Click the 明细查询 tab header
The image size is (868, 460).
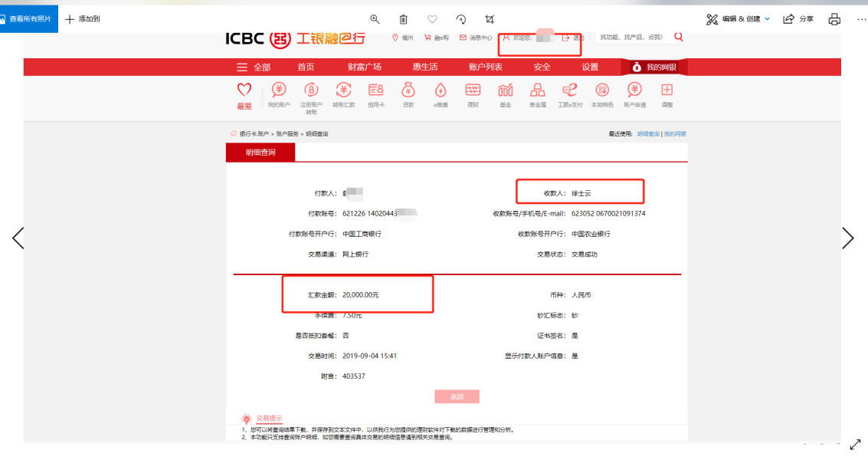coord(260,153)
